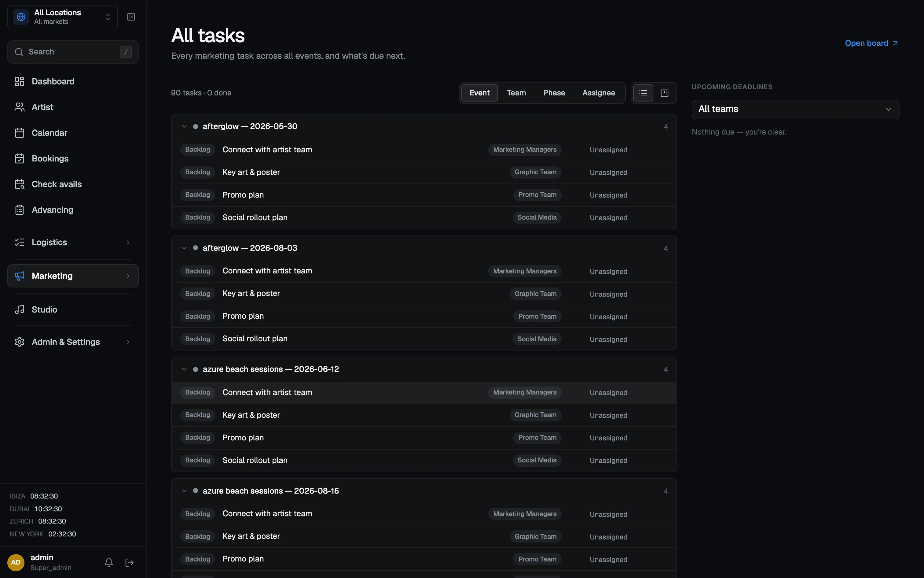Image resolution: width=924 pixels, height=578 pixels.
Task: Click status dot for afterglow 2026-08-03
Action: [196, 248]
